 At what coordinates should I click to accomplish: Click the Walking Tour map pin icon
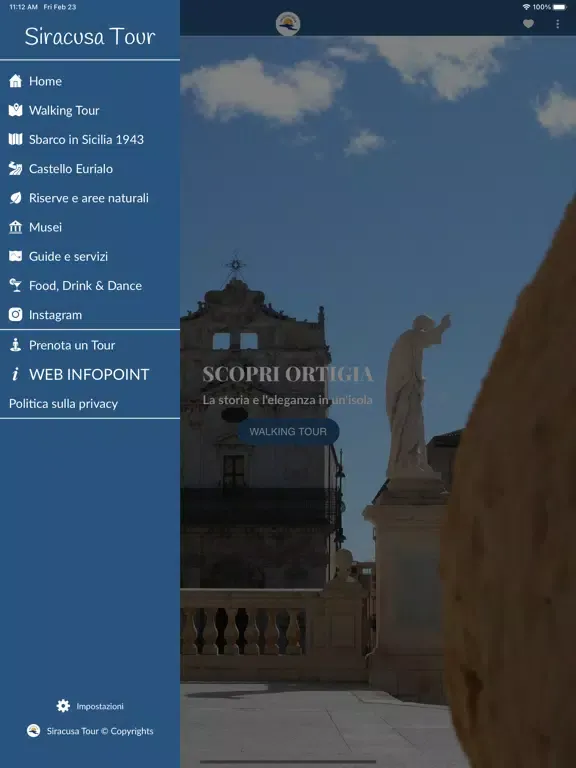click(16, 110)
